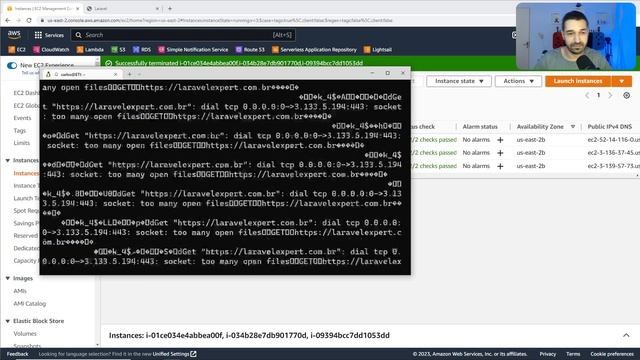Reload the page with browser refresh icon

coord(29,20)
